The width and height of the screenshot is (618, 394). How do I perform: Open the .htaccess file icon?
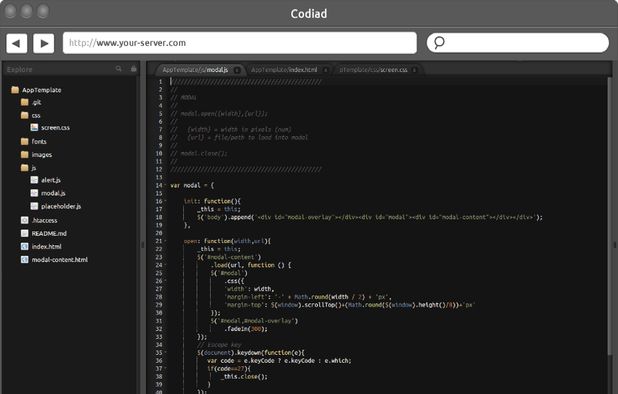pyautogui.click(x=25, y=220)
